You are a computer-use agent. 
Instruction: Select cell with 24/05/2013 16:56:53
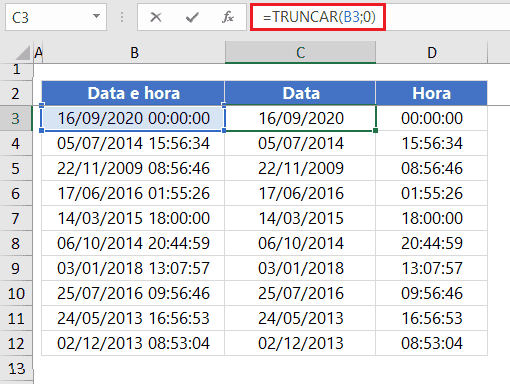133,318
